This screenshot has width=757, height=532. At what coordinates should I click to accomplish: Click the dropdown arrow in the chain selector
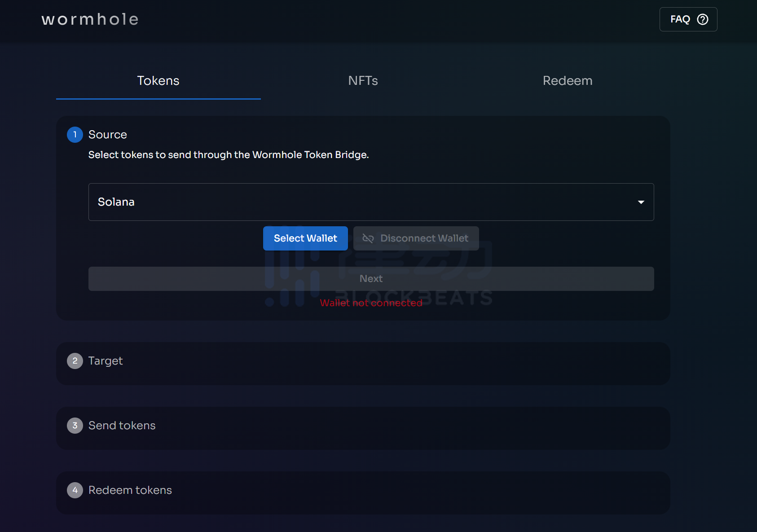pyautogui.click(x=641, y=202)
